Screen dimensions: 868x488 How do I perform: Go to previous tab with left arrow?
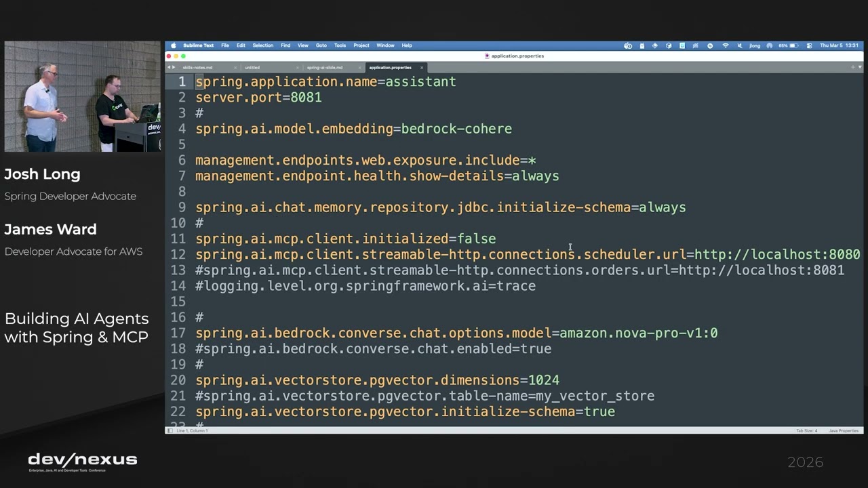pyautogui.click(x=169, y=67)
